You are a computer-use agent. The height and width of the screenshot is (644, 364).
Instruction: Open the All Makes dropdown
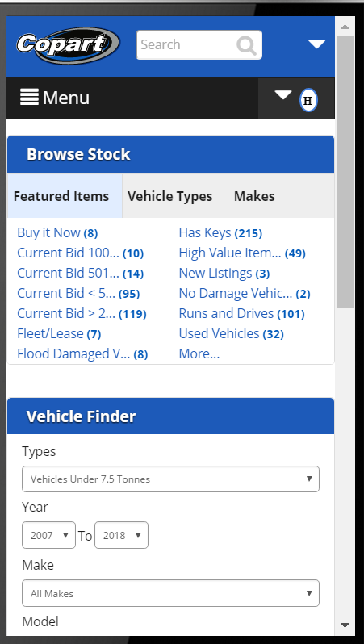pyautogui.click(x=170, y=593)
